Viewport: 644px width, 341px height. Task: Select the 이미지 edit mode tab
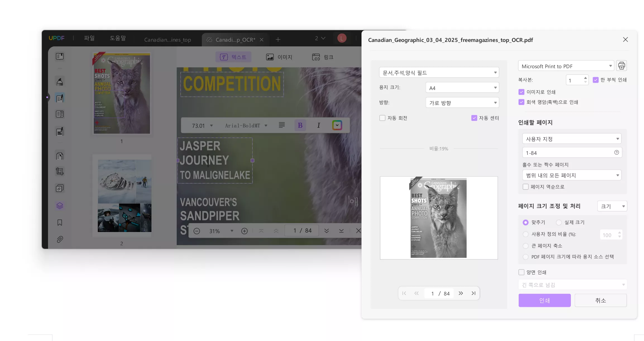pos(279,57)
